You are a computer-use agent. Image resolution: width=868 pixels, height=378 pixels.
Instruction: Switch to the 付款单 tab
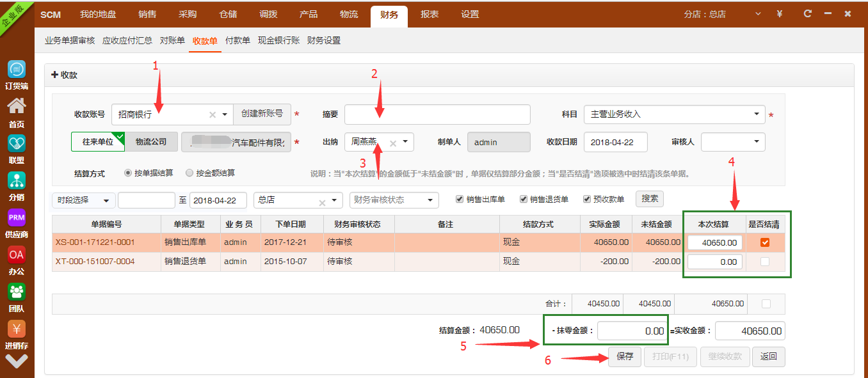coord(237,40)
